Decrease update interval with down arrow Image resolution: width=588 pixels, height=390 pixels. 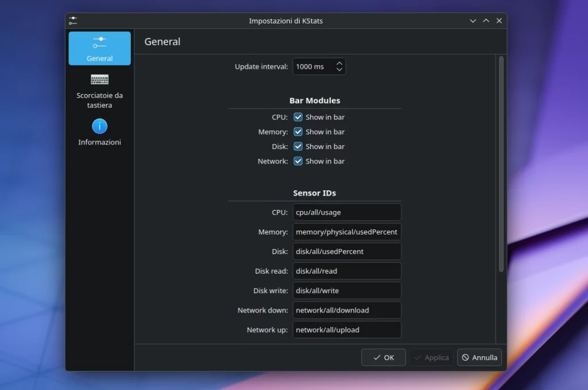[339, 69]
